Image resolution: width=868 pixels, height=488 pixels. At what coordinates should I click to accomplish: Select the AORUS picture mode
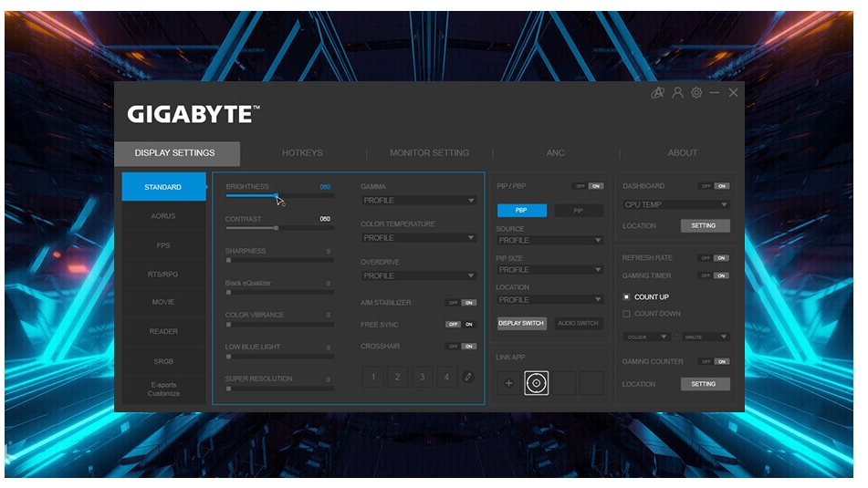coord(163,216)
